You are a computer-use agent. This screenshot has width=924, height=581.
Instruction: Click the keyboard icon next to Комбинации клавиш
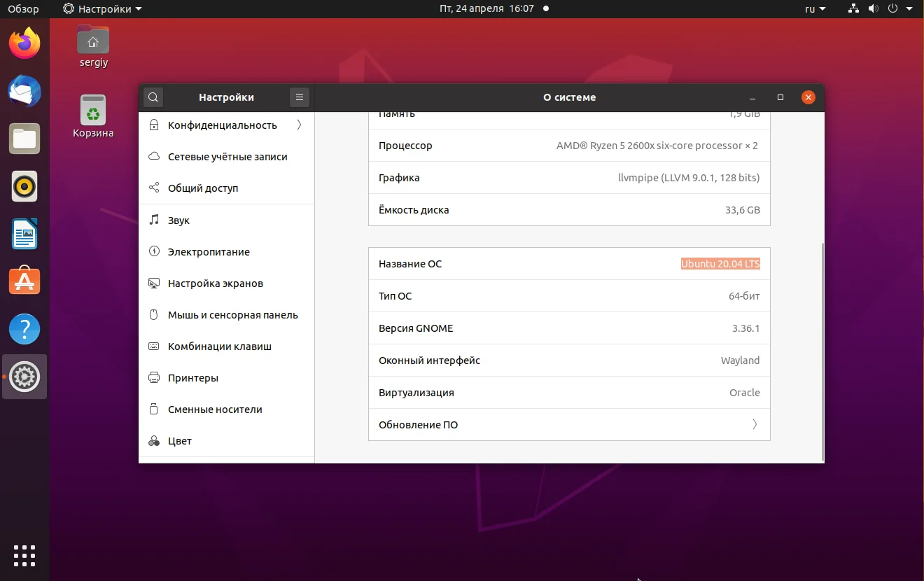[154, 346]
